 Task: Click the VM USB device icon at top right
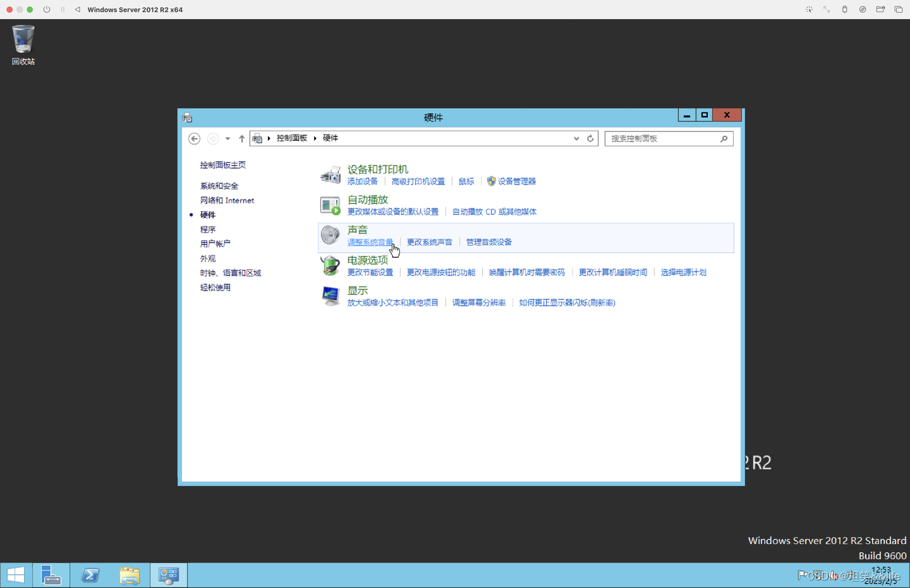[844, 9]
